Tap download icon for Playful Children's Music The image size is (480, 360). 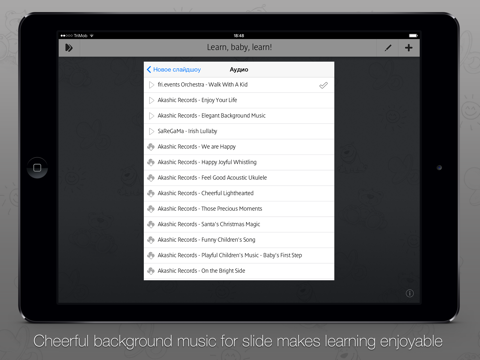(x=151, y=255)
